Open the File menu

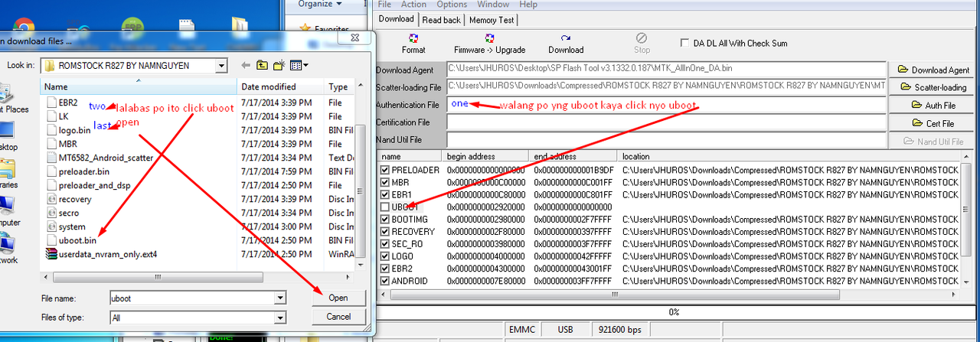pos(384,5)
